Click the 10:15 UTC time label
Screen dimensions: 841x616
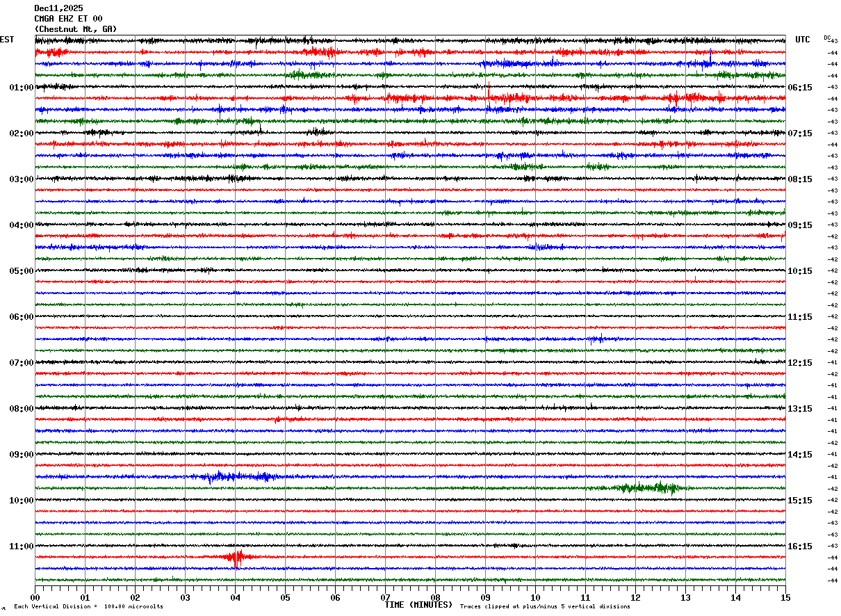pyautogui.click(x=801, y=271)
